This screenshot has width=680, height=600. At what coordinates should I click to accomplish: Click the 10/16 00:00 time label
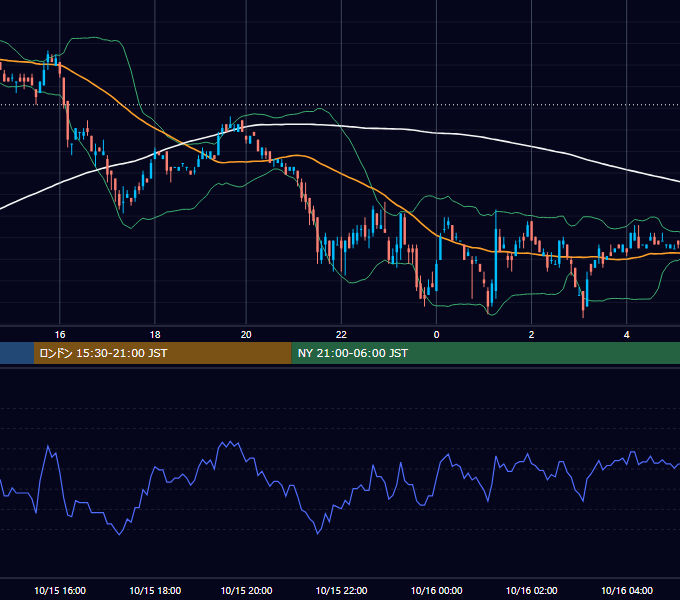[436, 590]
